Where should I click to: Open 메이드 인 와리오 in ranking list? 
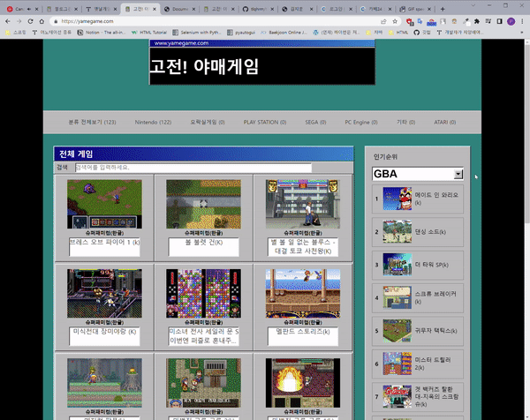click(436, 196)
